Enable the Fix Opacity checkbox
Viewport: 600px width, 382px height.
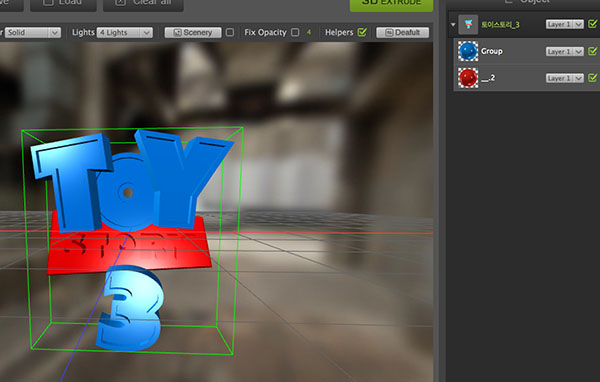tap(295, 33)
